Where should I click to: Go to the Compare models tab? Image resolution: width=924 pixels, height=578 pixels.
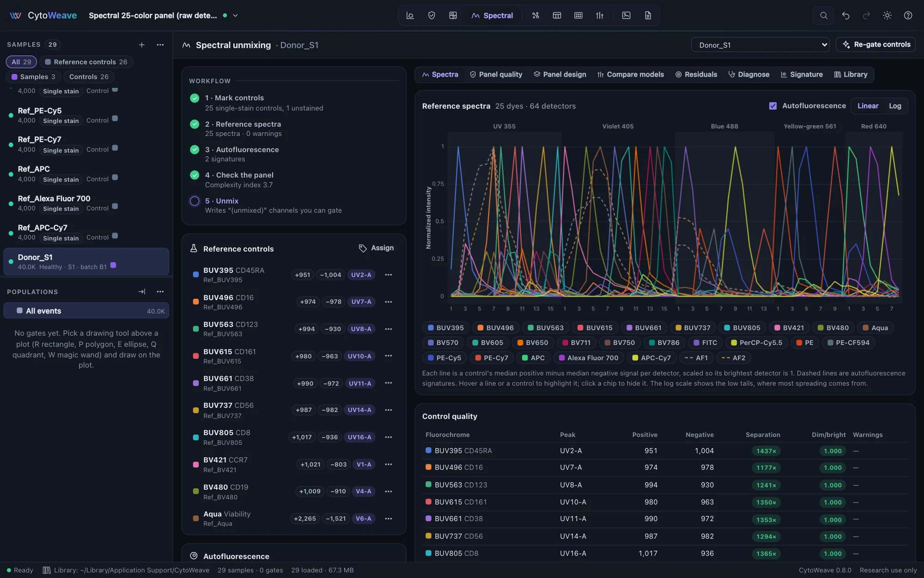pyautogui.click(x=630, y=74)
